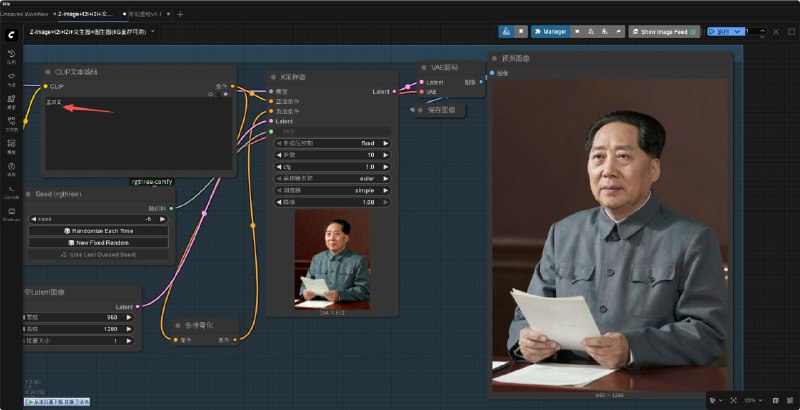The height and width of the screenshot is (410, 800).
Task: Expand the save image node via its dot
Action: coord(420,110)
